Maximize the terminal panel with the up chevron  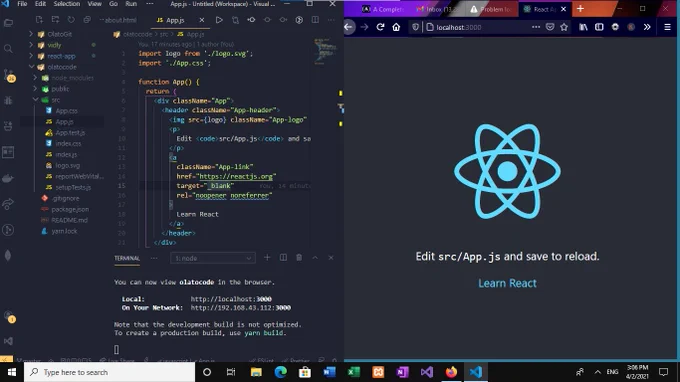(x=315, y=258)
